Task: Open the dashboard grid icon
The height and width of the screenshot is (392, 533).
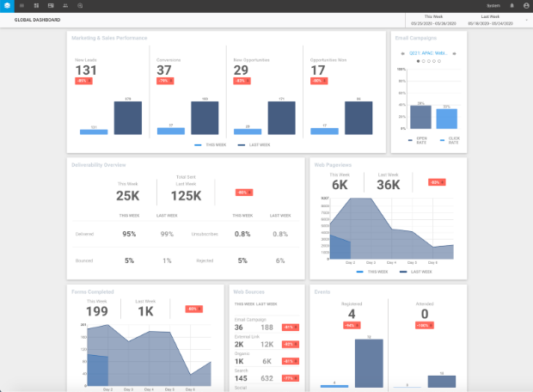Action: 36,6
